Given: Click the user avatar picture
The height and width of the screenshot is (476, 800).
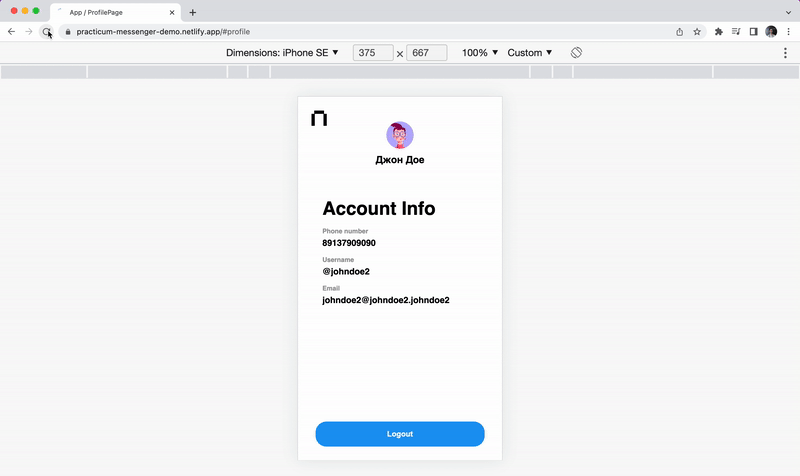Looking at the screenshot, I should [x=400, y=135].
